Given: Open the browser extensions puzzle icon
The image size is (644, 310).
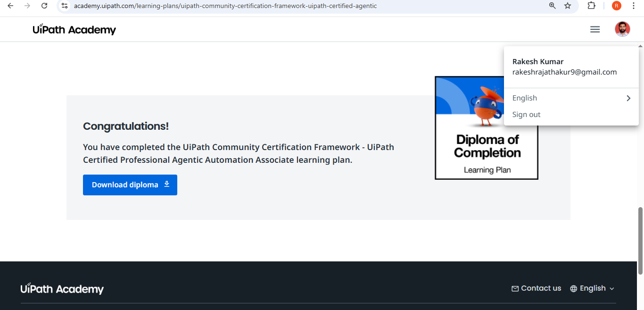Looking at the screenshot, I should (x=591, y=6).
